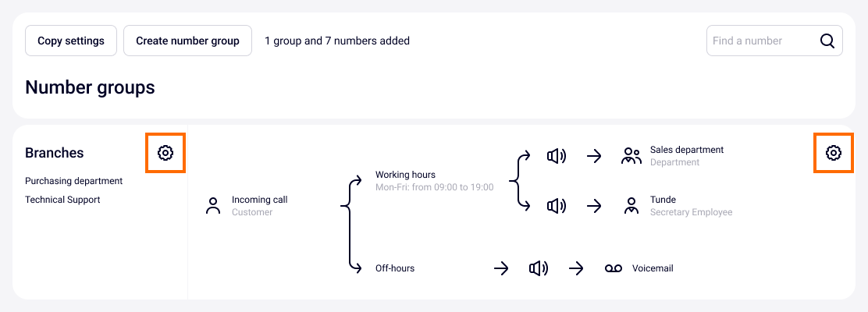Viewport: 868px width, 312px height.
Task: Select Purchasing department in Branches
Action: [x=73, y=181]
